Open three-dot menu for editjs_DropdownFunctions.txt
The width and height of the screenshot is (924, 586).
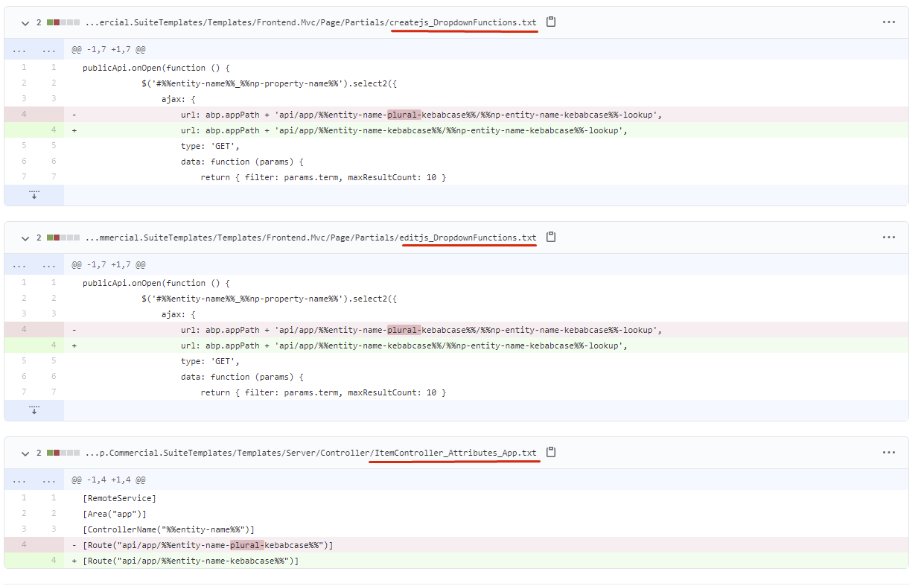tap(888, 238)
